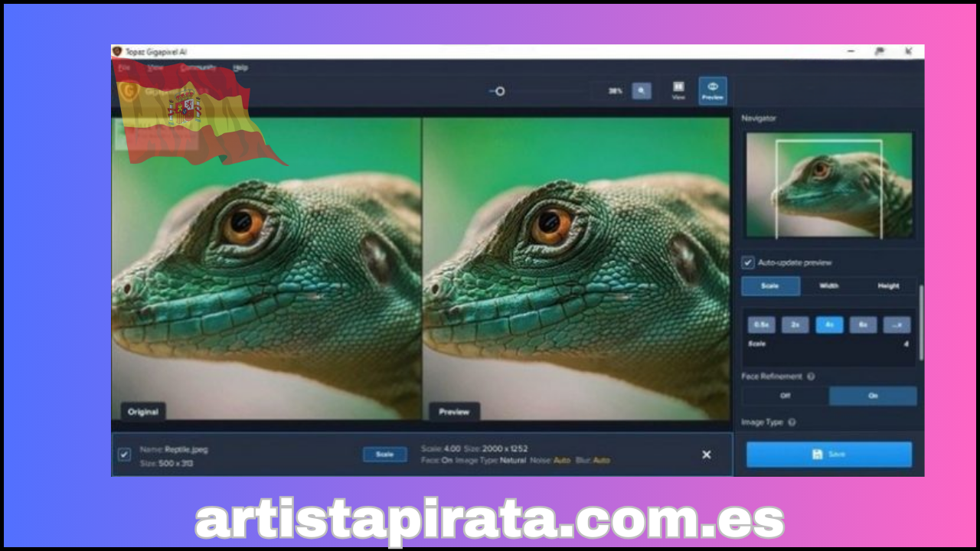Click the Navigator thumbnail image
Screen dimensions: 980x551
coord(829,185)
